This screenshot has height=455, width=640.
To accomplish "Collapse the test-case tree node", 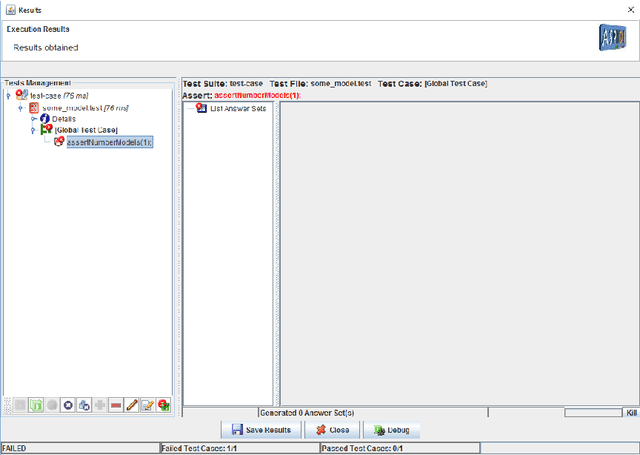I will 8,96.
